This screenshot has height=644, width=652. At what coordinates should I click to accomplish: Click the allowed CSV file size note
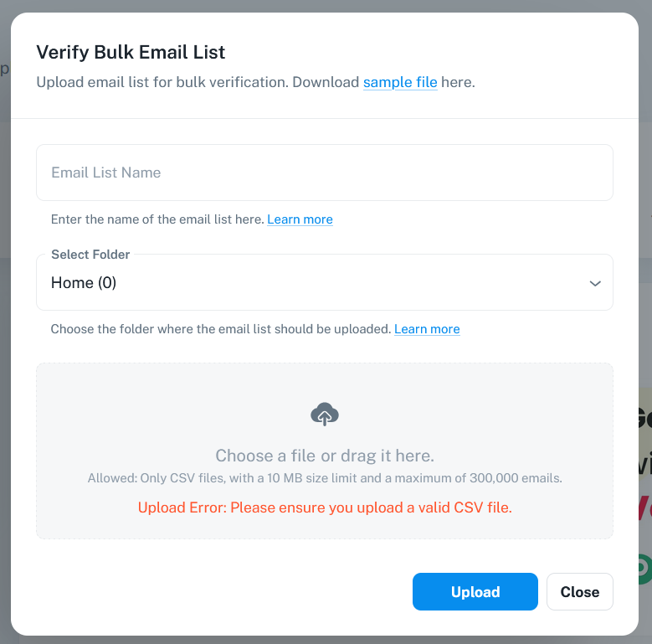[x=325, y=479]
